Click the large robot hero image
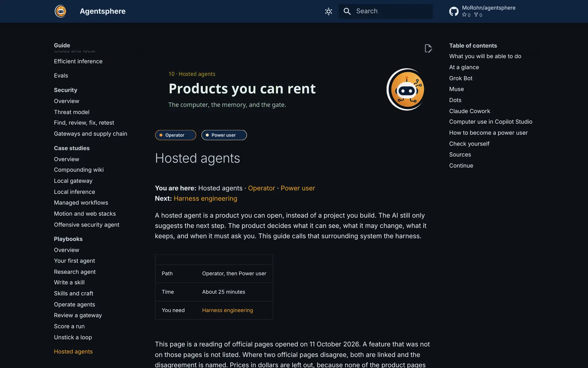Image resolution: width=588 pixels, height=368 pixels. (406, 89)
